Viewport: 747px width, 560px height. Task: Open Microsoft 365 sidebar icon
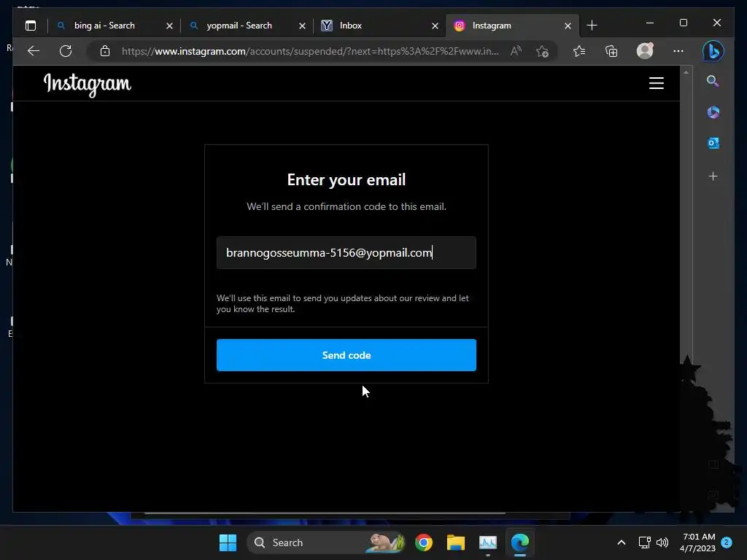pyautogui.click(x=713, y=112)
